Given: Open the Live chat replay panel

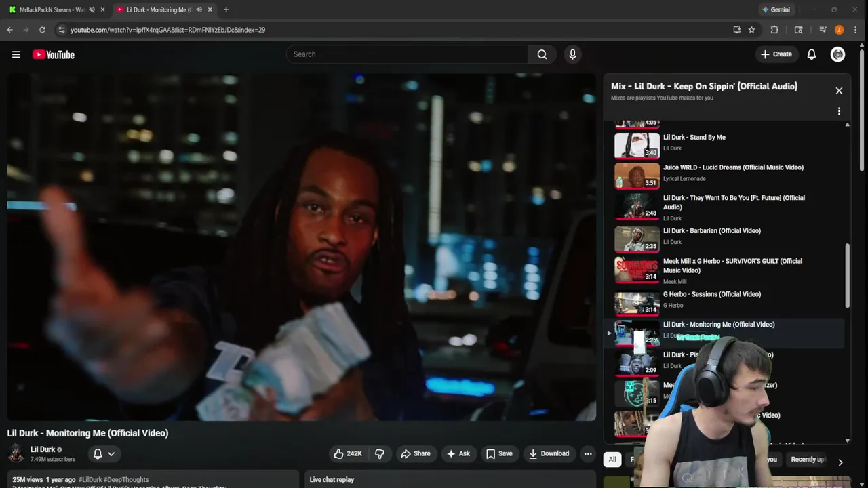Looking at the screenshot, I should [450, 479].
